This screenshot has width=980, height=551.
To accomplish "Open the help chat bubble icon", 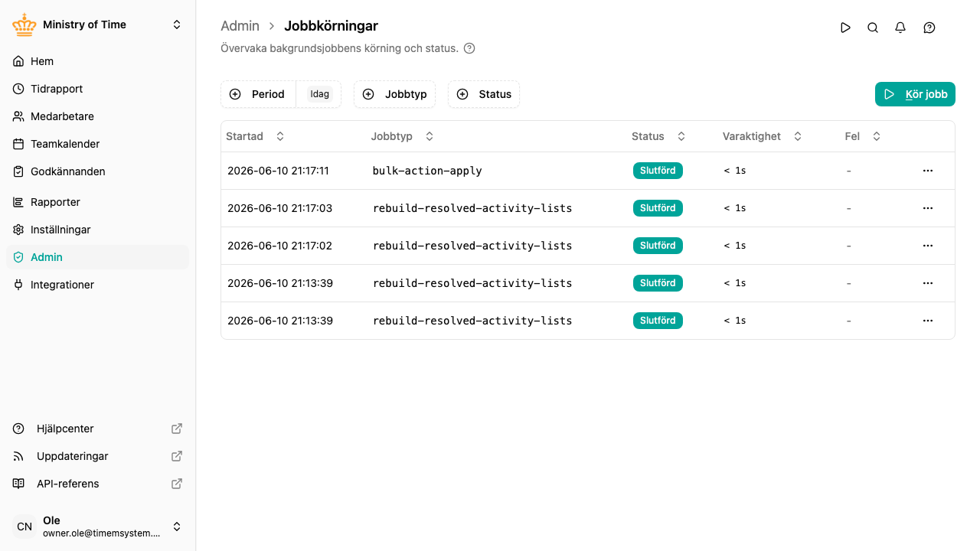I will [929, 28].
